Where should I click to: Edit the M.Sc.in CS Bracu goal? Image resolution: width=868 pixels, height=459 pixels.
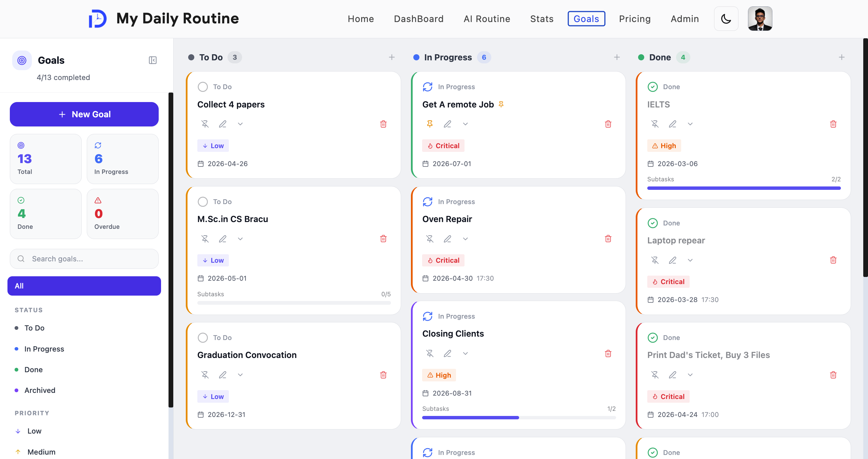click(x=223, y=239)
